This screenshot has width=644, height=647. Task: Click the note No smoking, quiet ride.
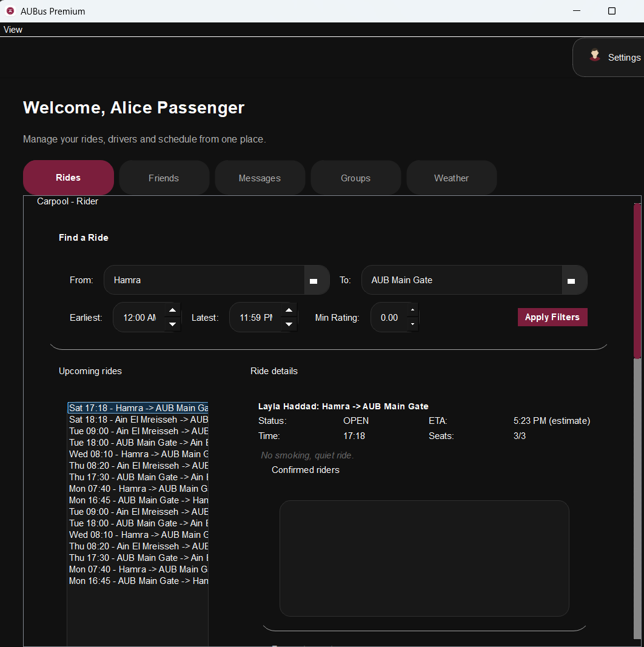pyautogui.click(x=307, y=455)
